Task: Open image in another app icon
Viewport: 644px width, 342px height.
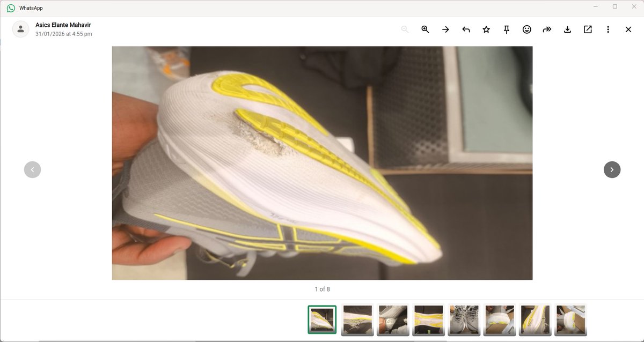Action: [x=588, y=29]
